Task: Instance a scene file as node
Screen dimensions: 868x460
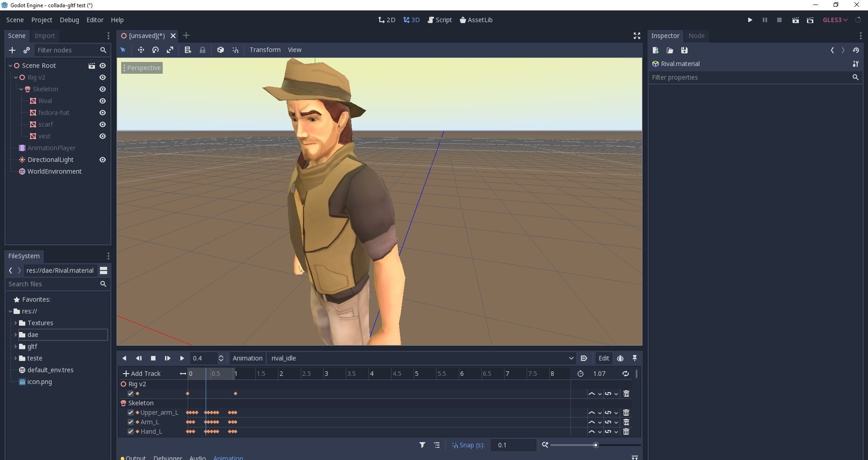Action: [x=27, y=50]
